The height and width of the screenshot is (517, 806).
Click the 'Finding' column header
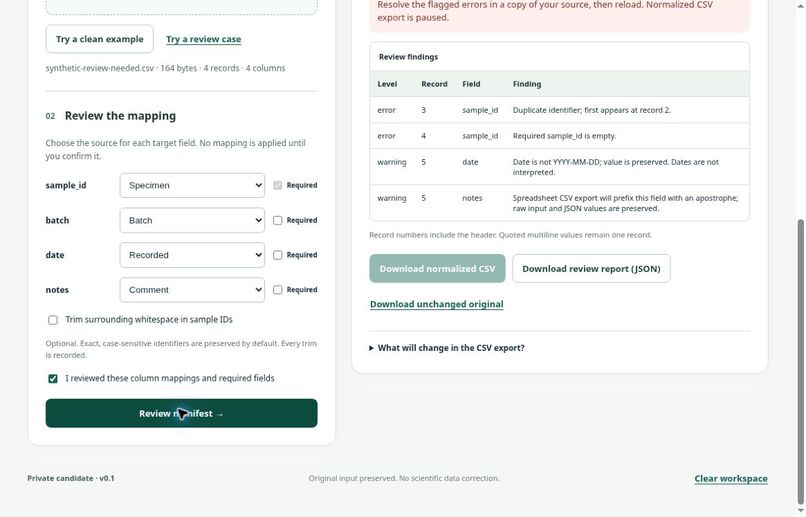pos(527,84)
